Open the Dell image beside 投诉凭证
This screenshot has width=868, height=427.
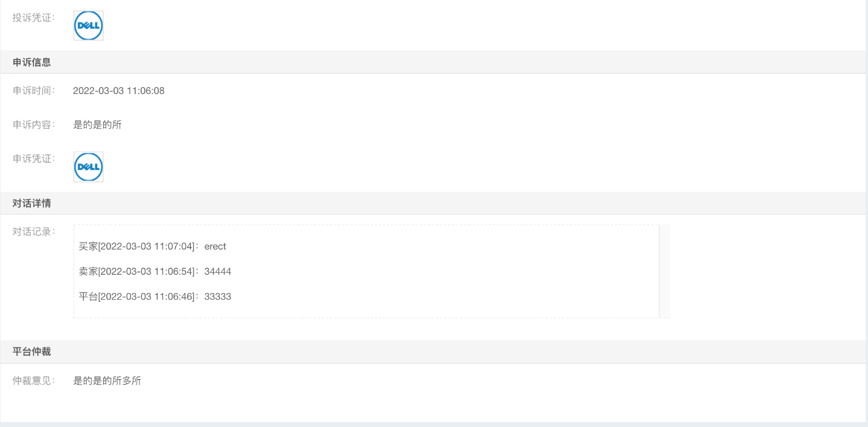point(89,25)
